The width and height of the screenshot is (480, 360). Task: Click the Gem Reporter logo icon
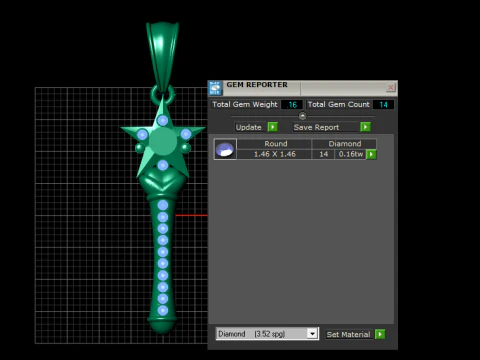pyautogui.click(x=215, y=88)
